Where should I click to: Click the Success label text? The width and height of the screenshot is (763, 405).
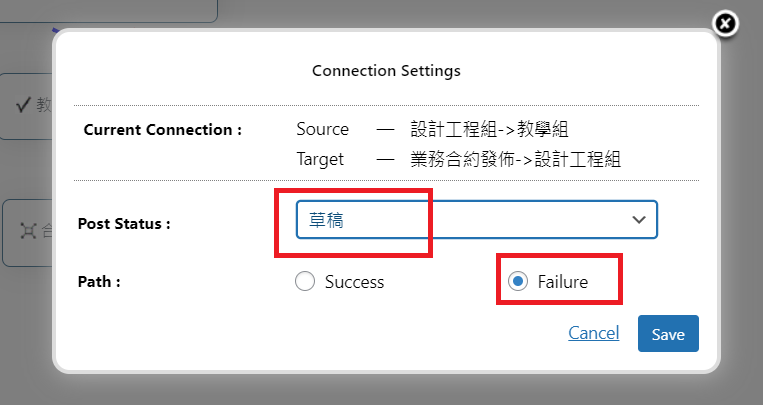tap(354, 282)
